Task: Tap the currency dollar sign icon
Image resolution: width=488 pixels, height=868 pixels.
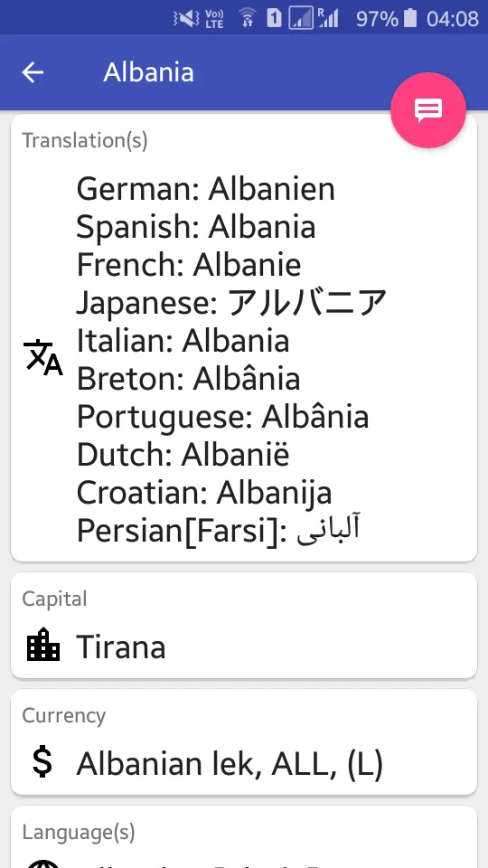Action: (x=42, y=762)
